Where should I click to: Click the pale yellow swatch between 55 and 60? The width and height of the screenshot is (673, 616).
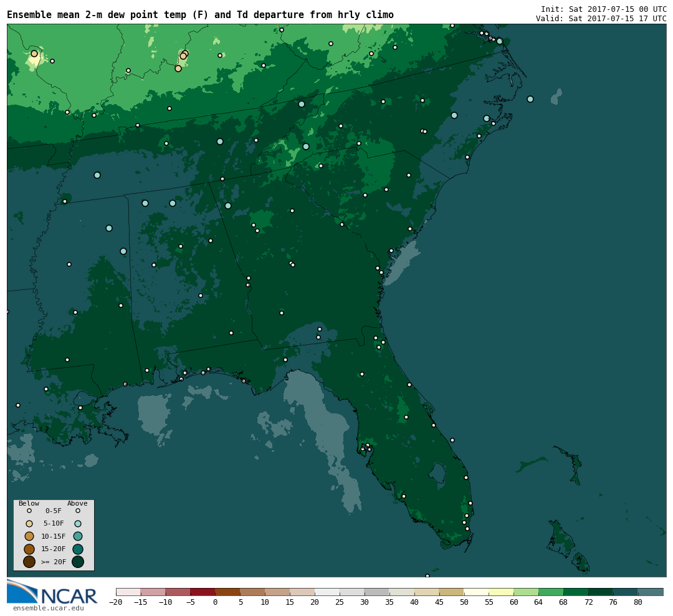point(501,592)
